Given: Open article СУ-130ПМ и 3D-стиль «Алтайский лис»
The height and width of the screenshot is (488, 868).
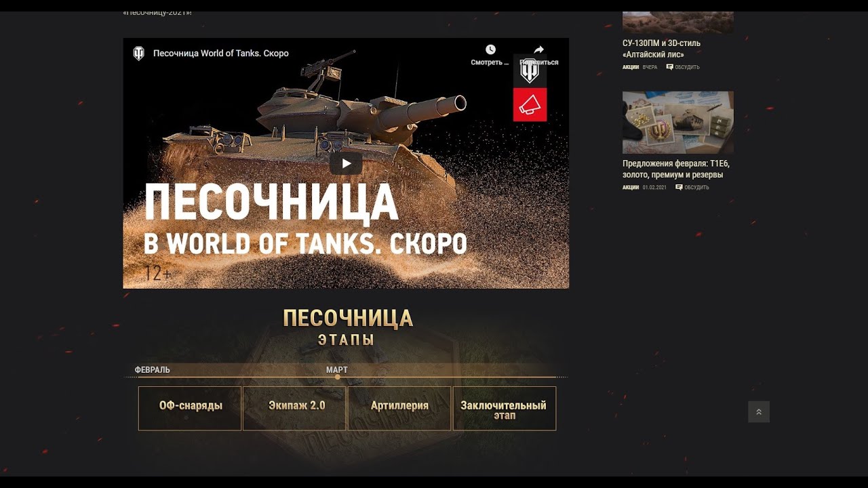Looking at the screenshot, I should tap(662, 49).
